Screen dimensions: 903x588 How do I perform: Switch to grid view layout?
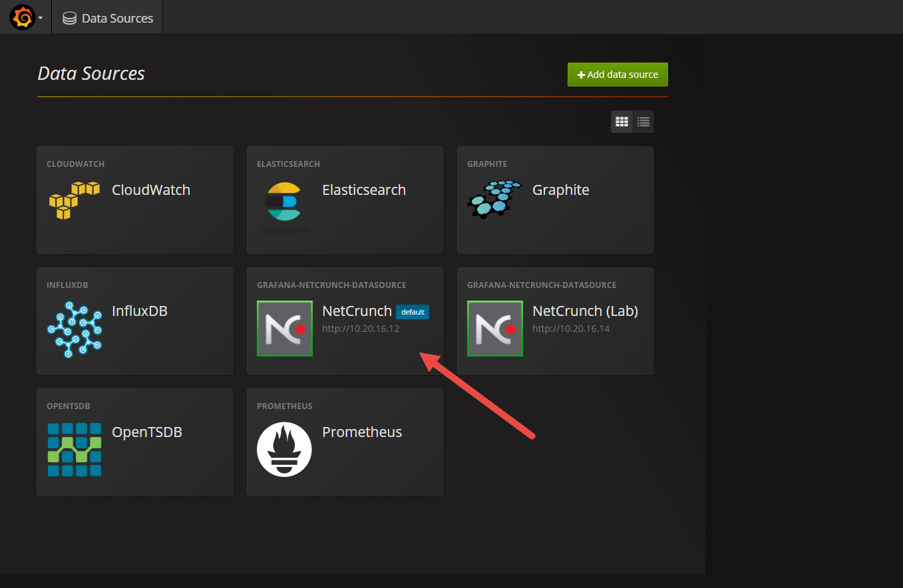(x=622, y=122)
